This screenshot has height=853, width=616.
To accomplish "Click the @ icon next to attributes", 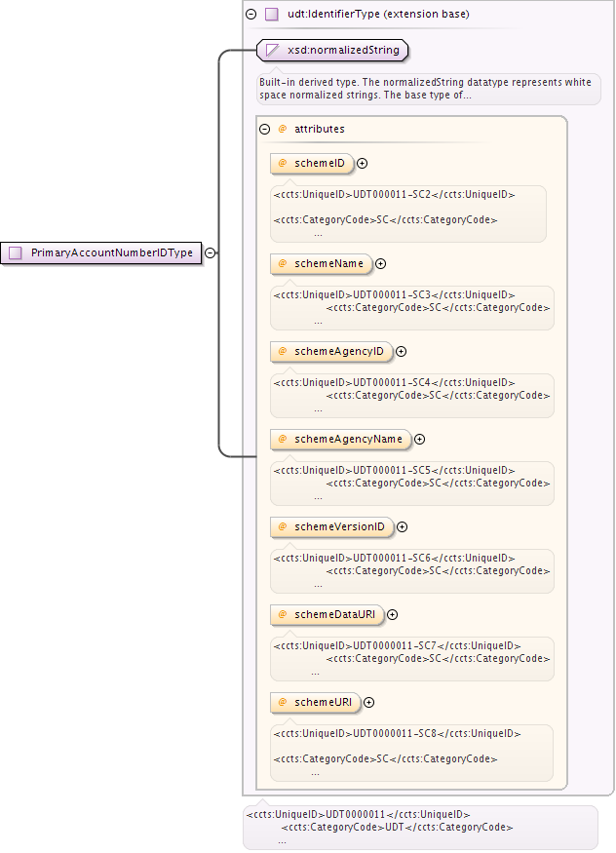I will pyautogui.click(x=283, y=129).
